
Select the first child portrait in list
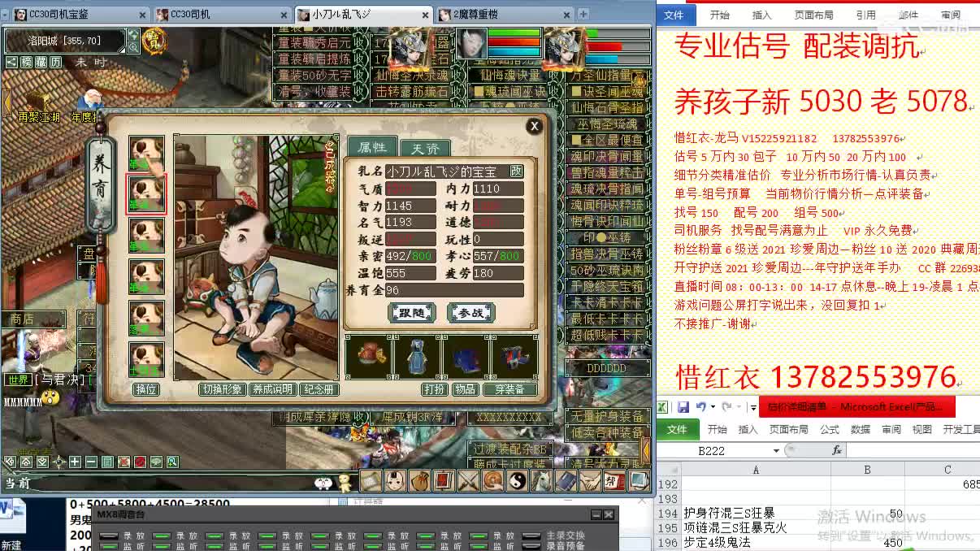point(146,152)
